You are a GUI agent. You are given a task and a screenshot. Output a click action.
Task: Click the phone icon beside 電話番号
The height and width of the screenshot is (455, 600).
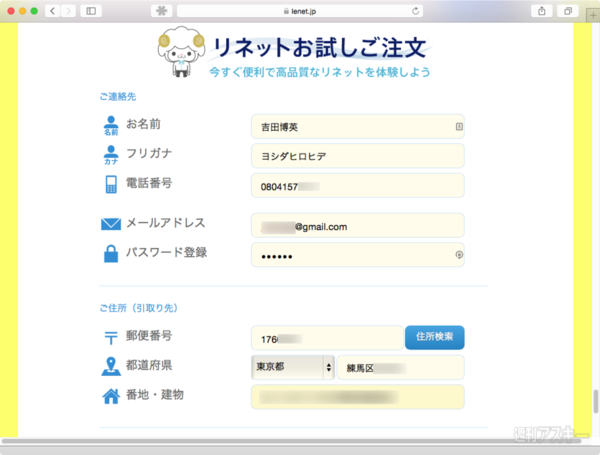[111, 184]
